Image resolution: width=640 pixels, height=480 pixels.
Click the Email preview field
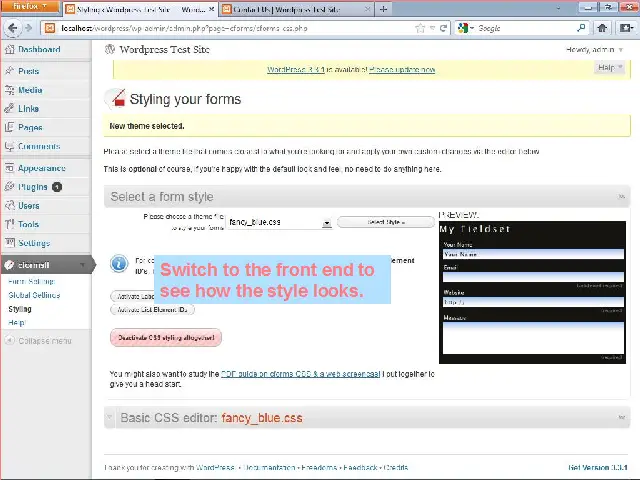click(533, 277)
